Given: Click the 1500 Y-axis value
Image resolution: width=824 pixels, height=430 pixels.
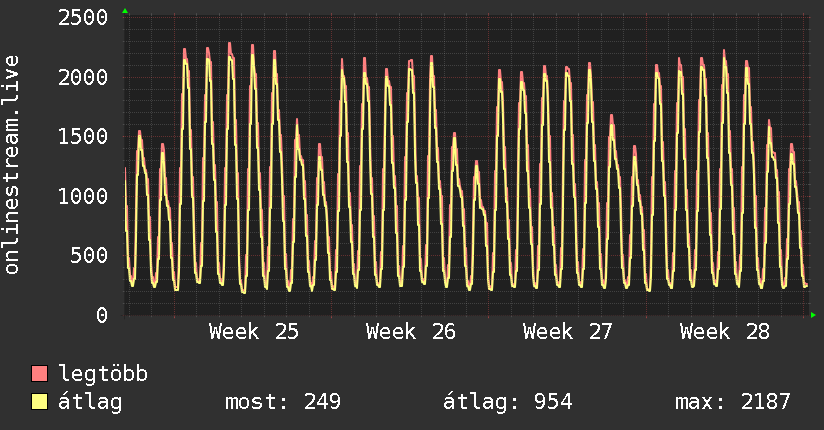Looking at the screenshot, I should (x=83, y=137).
